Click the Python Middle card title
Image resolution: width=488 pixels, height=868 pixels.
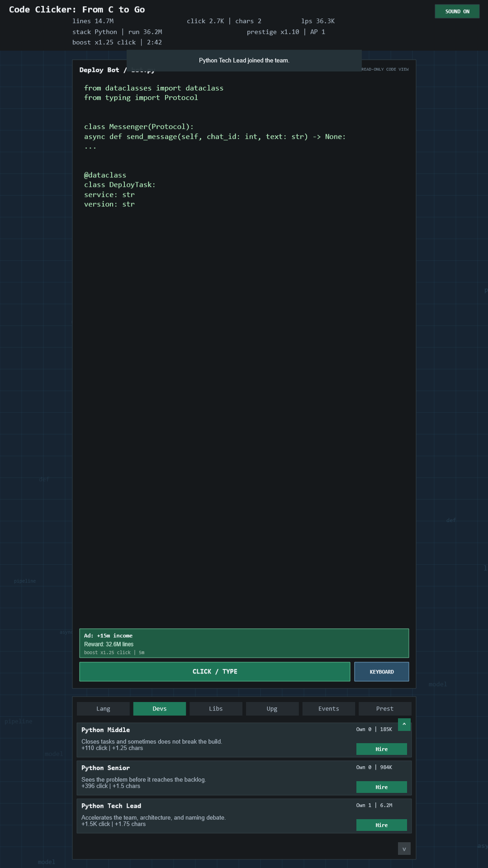pos(106,730)
